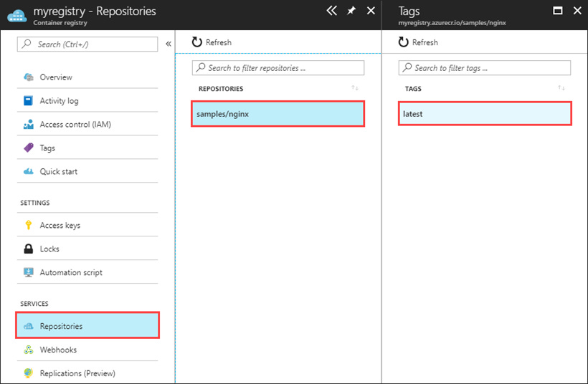Open the Overview menu item
The height and width of the screenshot is (384, 588).
tap(87, 77)
